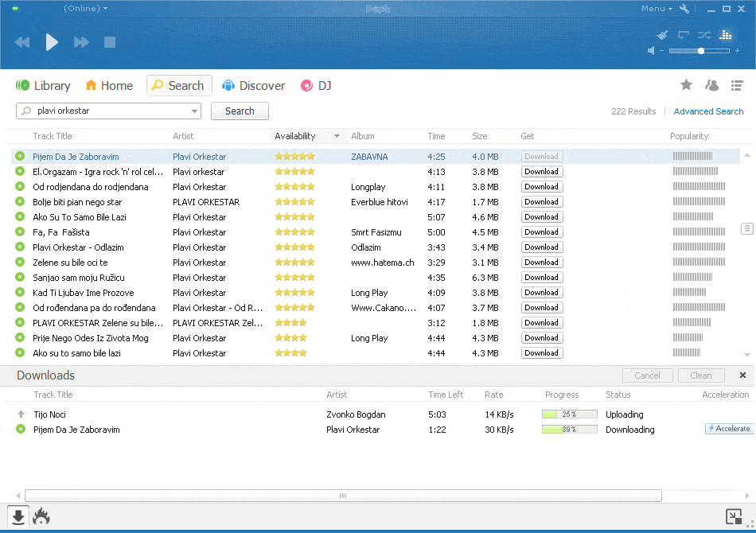The image size is (756, 533).
Task: Click the Search button
Action: (x=240, y=111)
